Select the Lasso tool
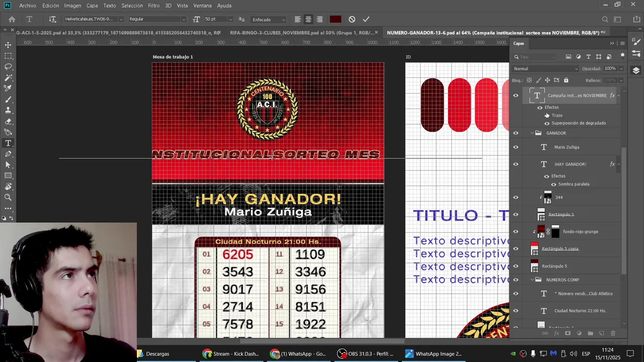 tap(8, 67)
